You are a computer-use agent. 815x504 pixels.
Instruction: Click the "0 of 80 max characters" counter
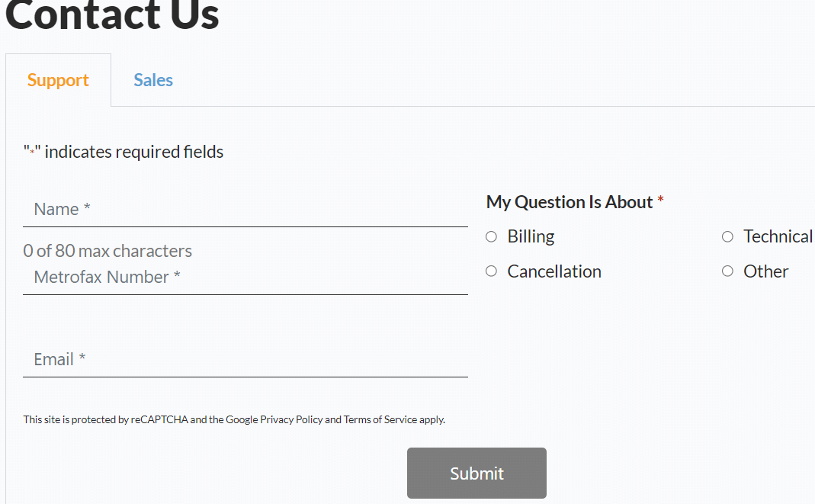[x=107, y=251]
